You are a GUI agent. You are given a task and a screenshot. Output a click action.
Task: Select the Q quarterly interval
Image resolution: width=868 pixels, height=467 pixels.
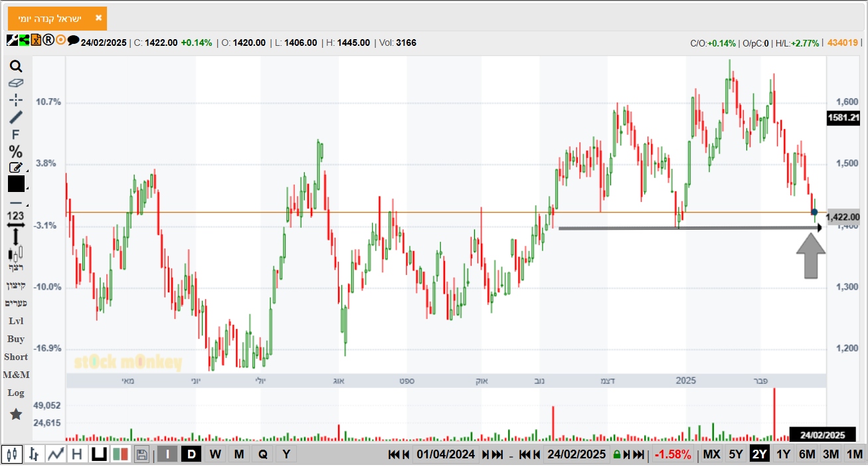[263, 454]
